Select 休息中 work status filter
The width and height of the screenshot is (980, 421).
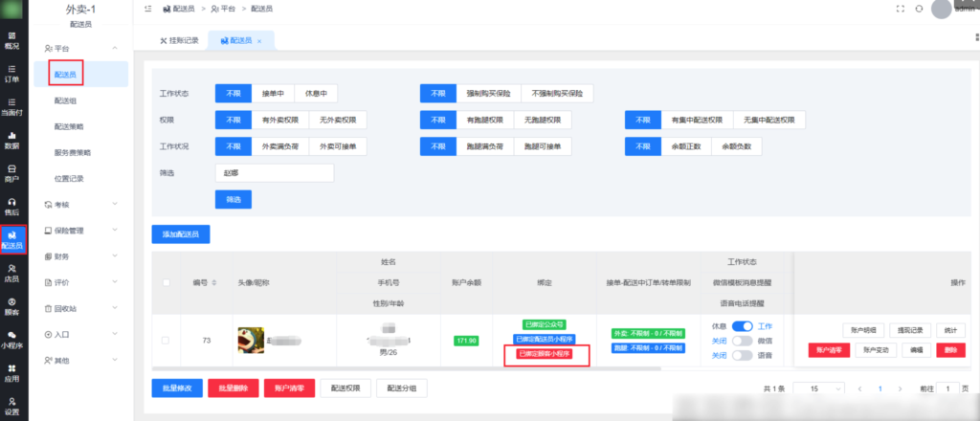tap(316, 94)
